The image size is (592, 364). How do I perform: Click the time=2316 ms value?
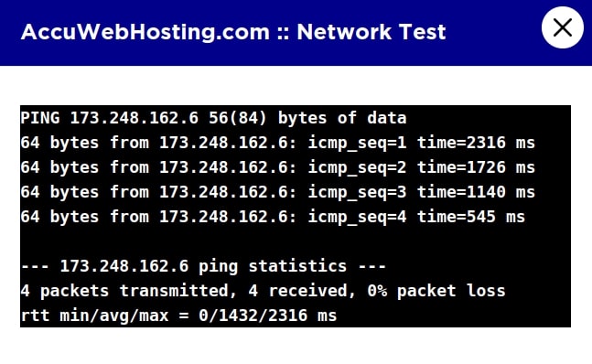pyautogui.click(x=476, y=143)
